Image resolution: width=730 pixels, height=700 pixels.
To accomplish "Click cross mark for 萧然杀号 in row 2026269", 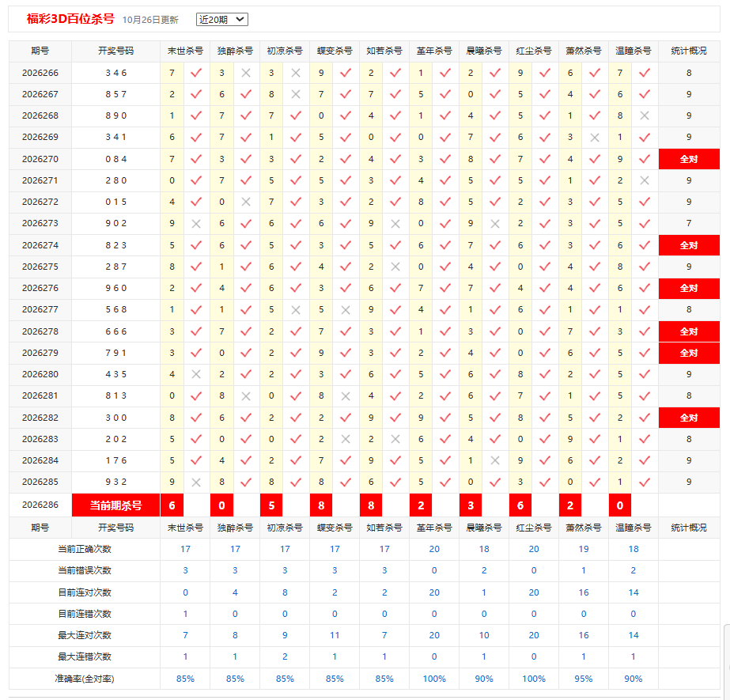I will 595,138.
